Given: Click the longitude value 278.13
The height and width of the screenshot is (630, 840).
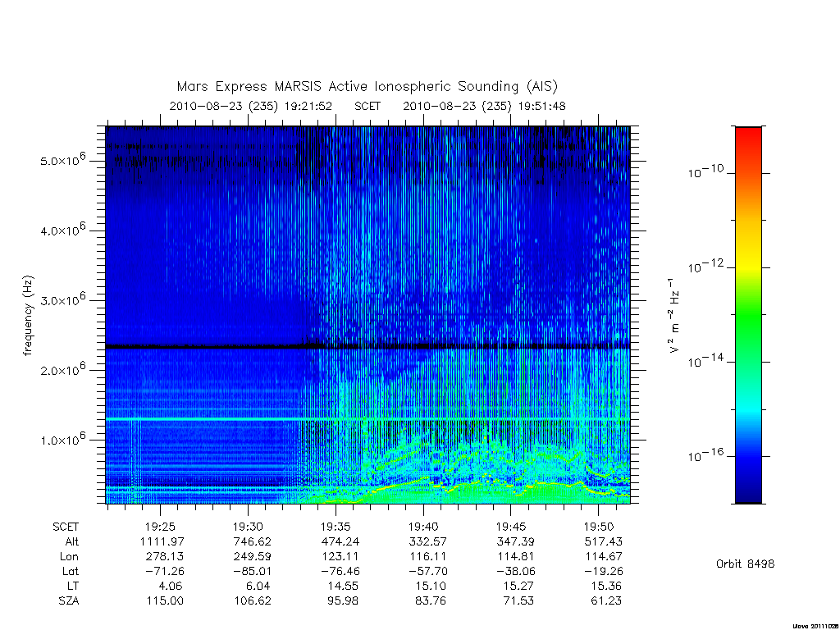Looking at the screenshot, I should click(x=164, y=557).
